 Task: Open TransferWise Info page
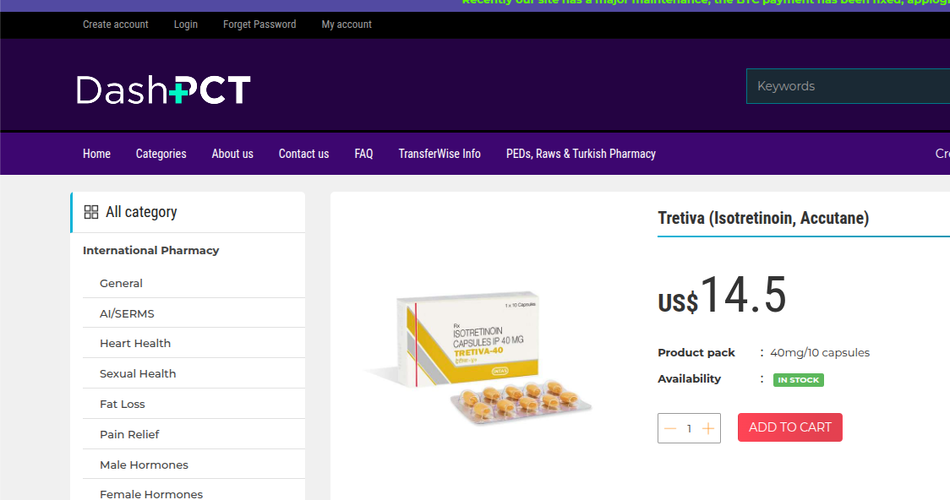point(440,154)
